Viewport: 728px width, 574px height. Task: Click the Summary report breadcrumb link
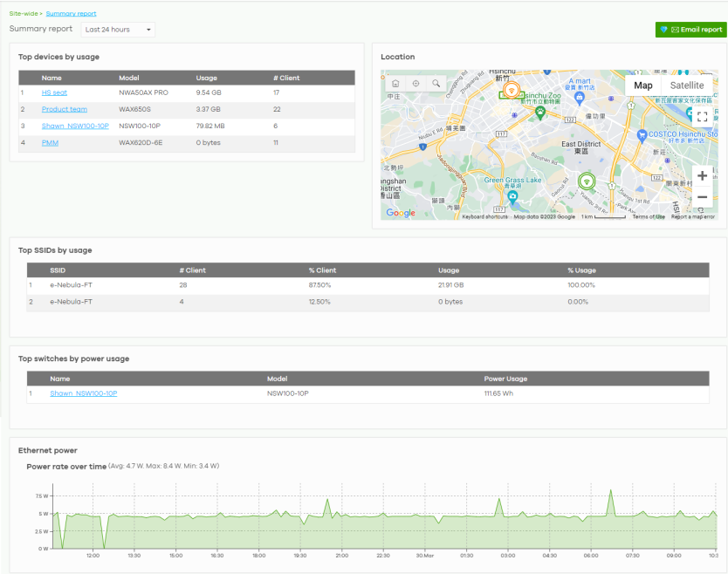[72, 14]
